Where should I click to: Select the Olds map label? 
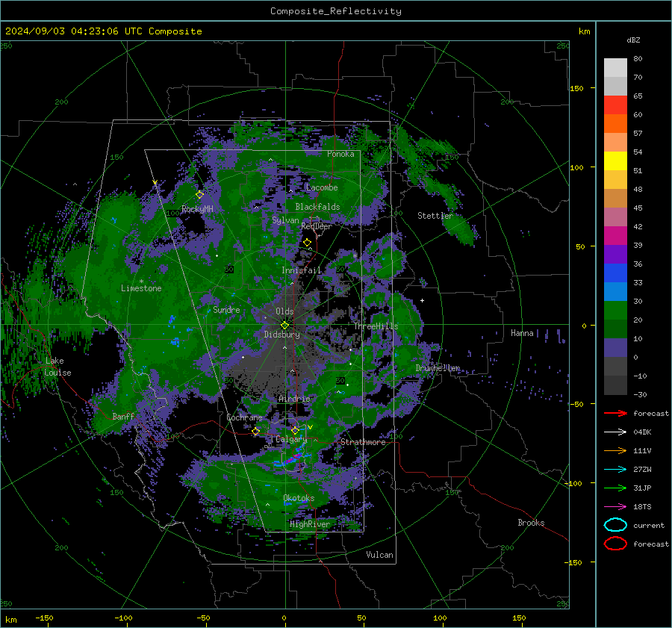tap(284, 311)
